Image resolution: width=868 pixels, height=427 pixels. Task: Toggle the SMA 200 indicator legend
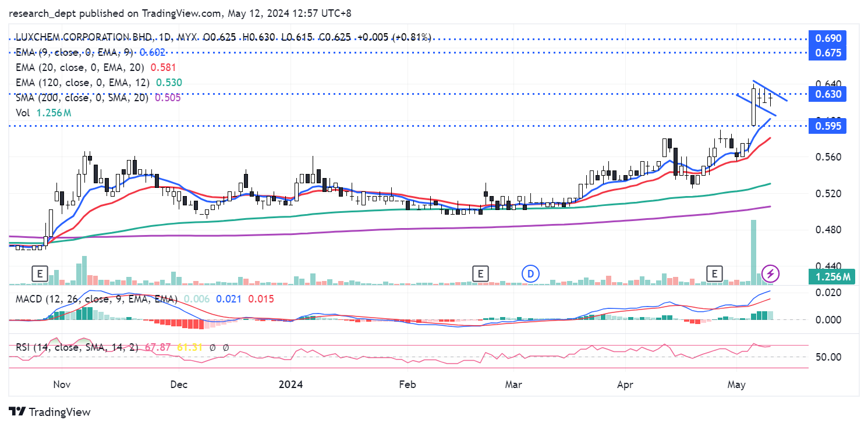[x=83, y=98]
